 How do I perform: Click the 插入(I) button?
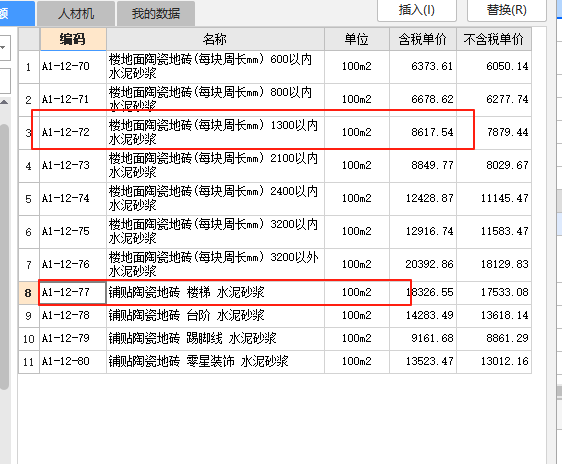point(417,10)
